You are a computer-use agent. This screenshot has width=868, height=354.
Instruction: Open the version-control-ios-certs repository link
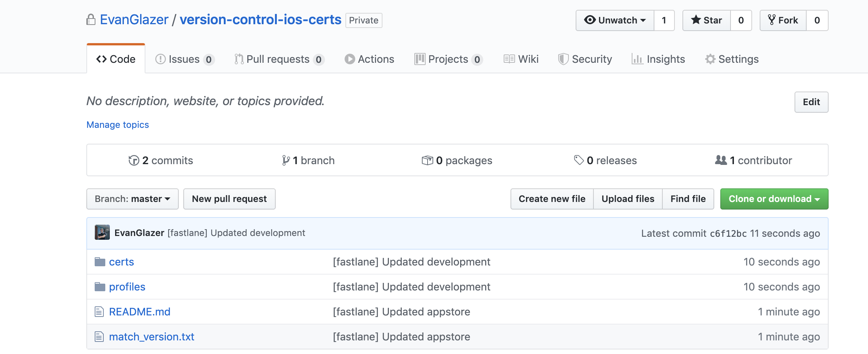tap(261, 20)
